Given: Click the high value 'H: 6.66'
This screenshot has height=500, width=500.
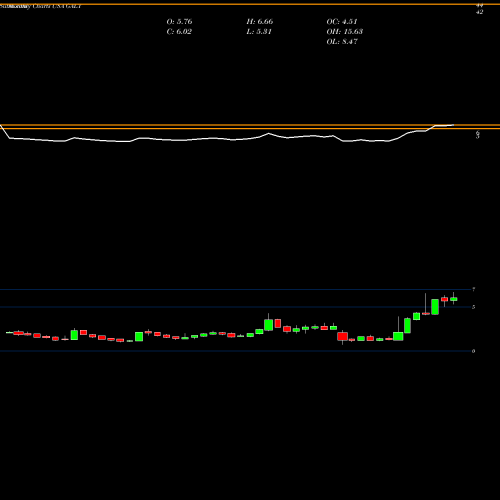Looking at the screenshot, I should pos(260,22).
